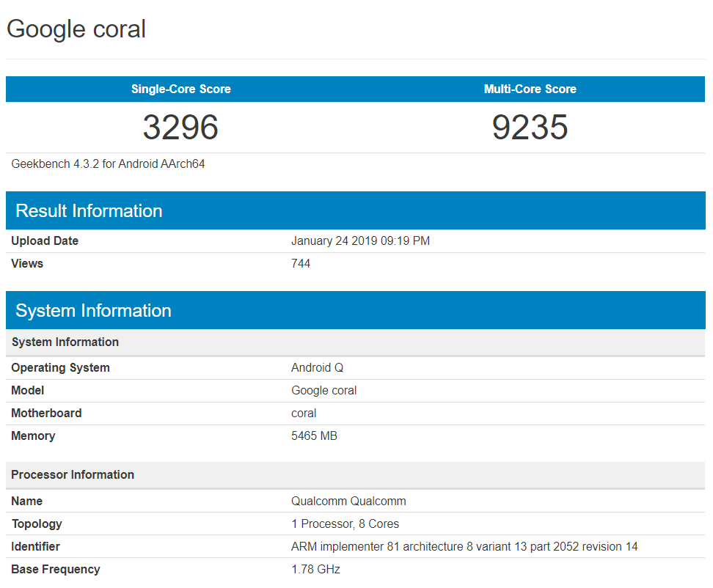Select the "Multi-Core Score" column header
Viewport: 713px width, 588px height.
click(x=530, y=89)
